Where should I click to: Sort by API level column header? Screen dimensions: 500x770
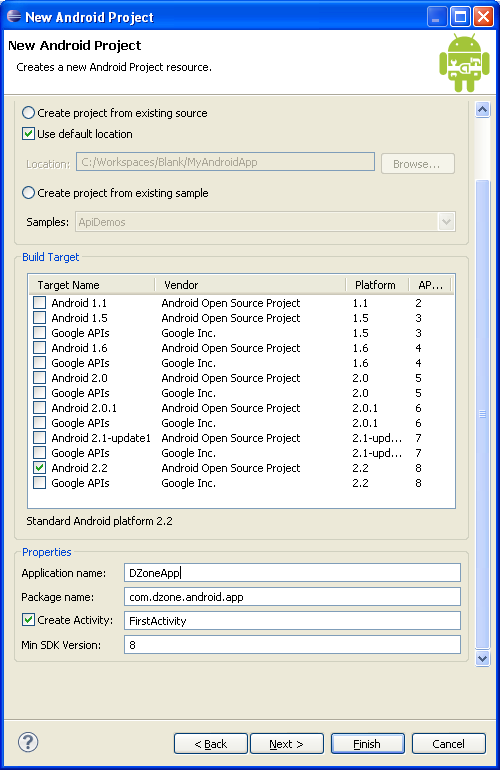[430, 285]
